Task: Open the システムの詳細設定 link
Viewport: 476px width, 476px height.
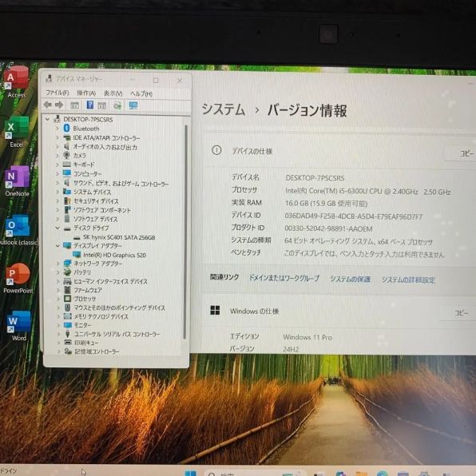Action: pyautogui.click(x=408, y=280)
